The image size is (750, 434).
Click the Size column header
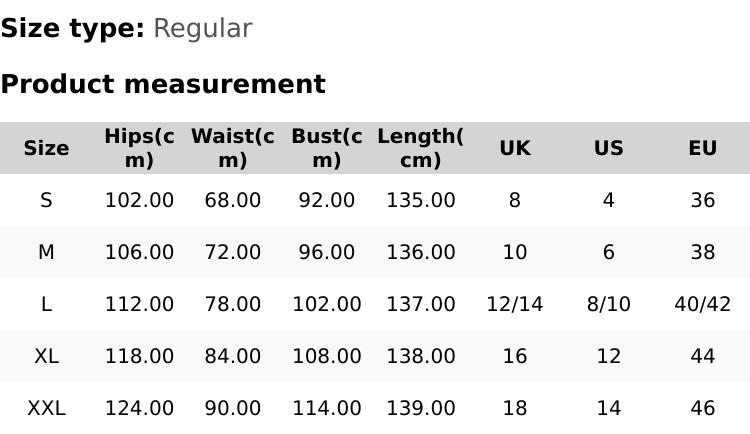tap(46, 148)
